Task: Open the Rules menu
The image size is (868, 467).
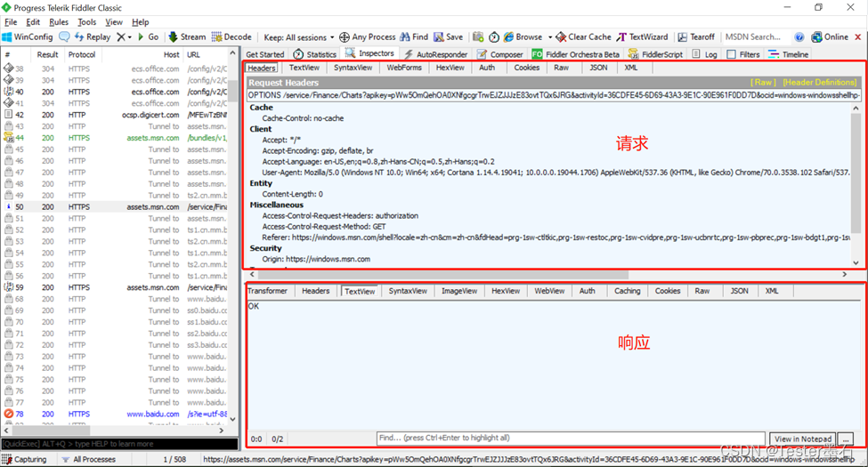Action: [x=59, y=22]
